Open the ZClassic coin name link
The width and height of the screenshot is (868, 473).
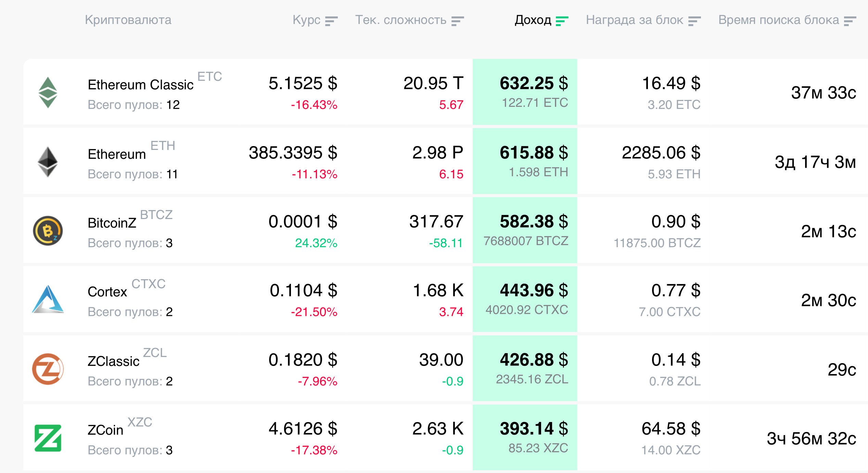coord(113,361)
